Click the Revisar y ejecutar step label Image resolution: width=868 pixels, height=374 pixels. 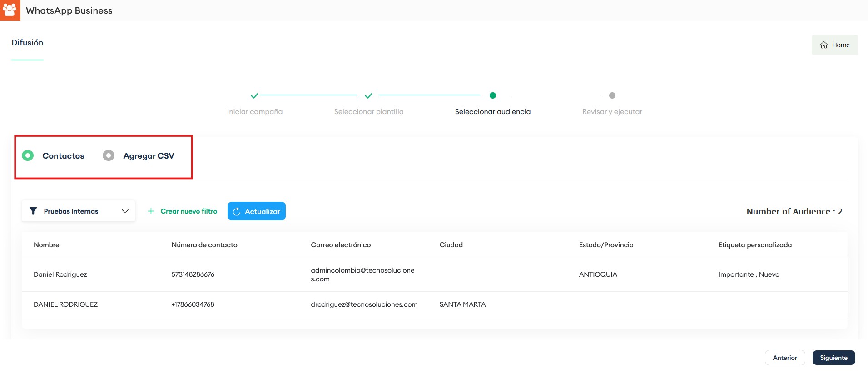pyautogui.click(x=612, y=112)
